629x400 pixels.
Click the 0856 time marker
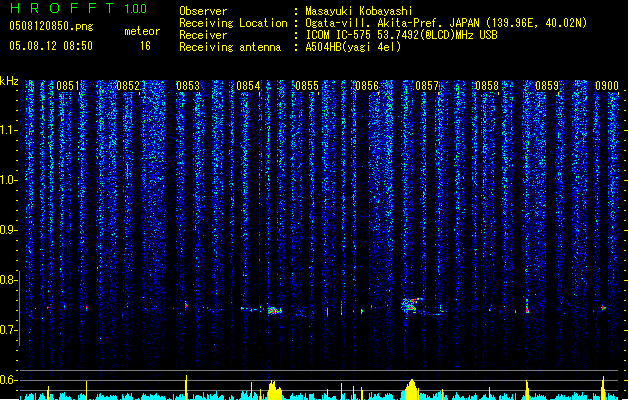(x=367, y=86)
